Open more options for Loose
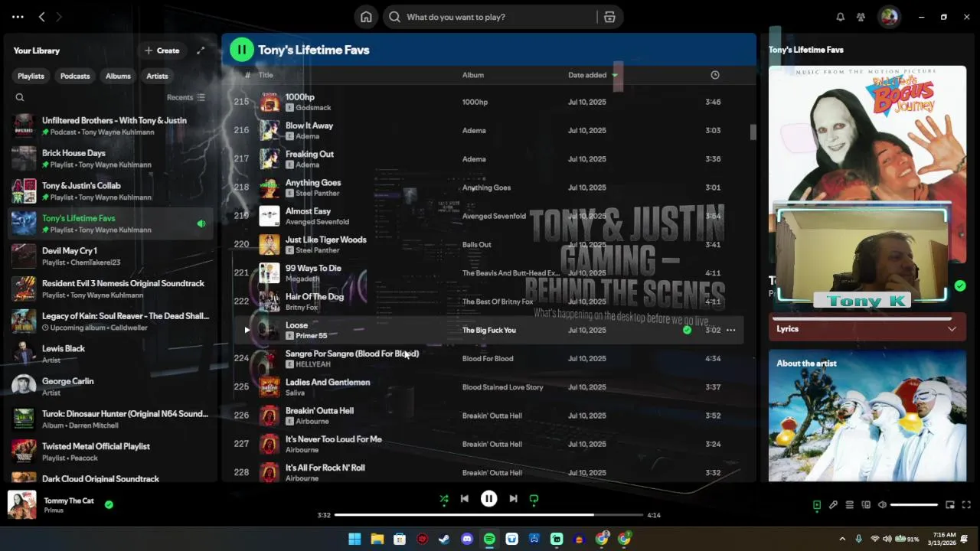This screenshot has width=980, height=551. pos(730,330)
